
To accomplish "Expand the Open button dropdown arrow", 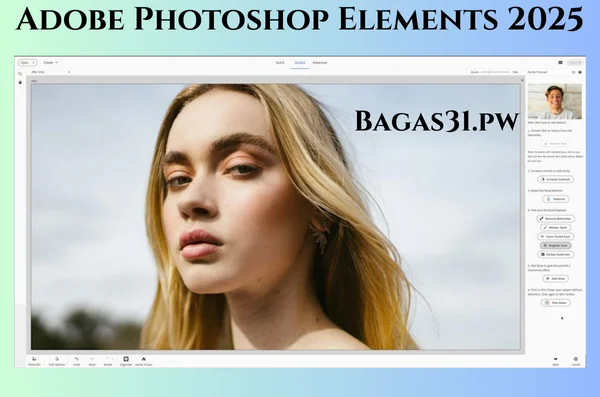I will (33, 62).
